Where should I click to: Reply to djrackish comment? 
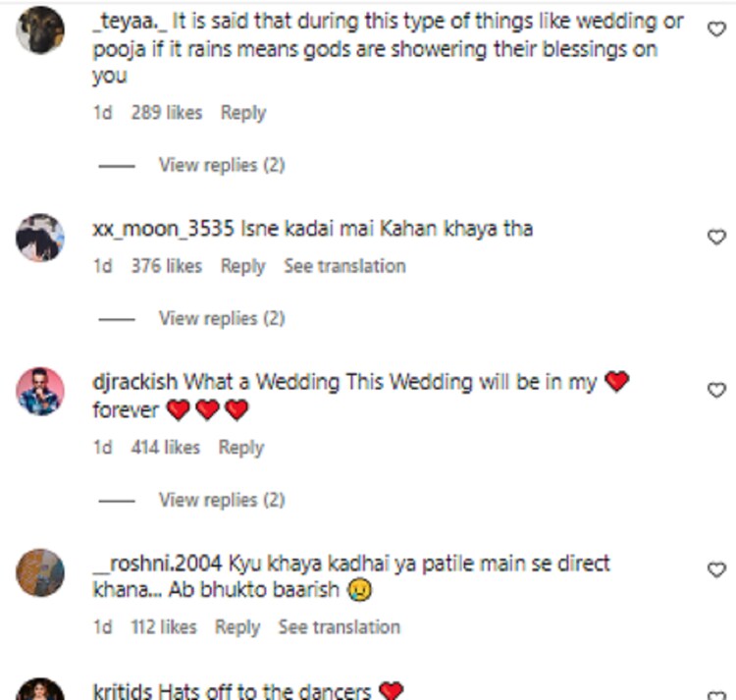240,448
